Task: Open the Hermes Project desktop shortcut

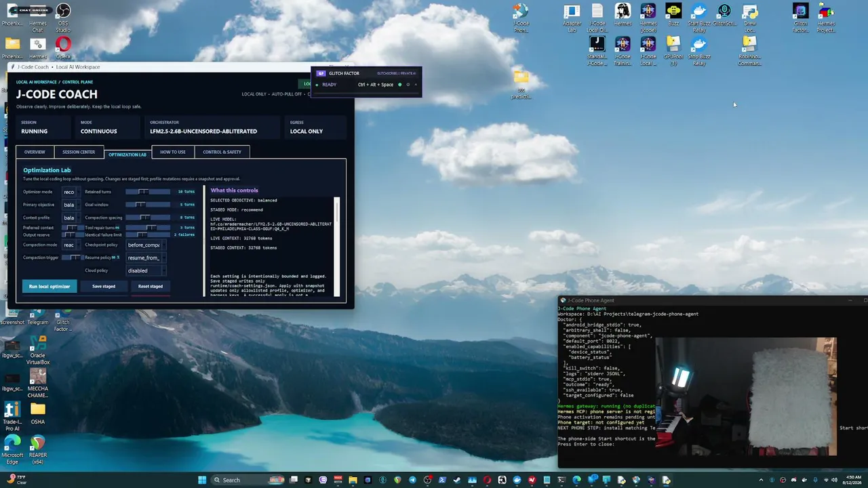Action: pyautogui.click(x=826, y=18)
